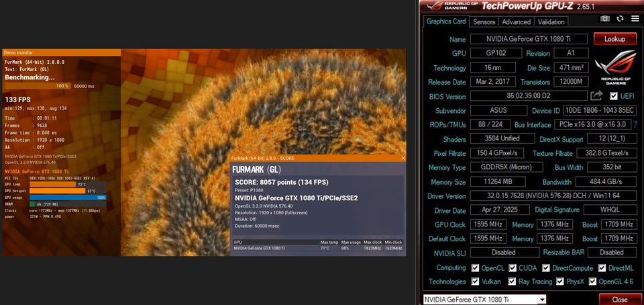Click the Digital Signature field WHQL
The image size is (644, 305).
610,210
